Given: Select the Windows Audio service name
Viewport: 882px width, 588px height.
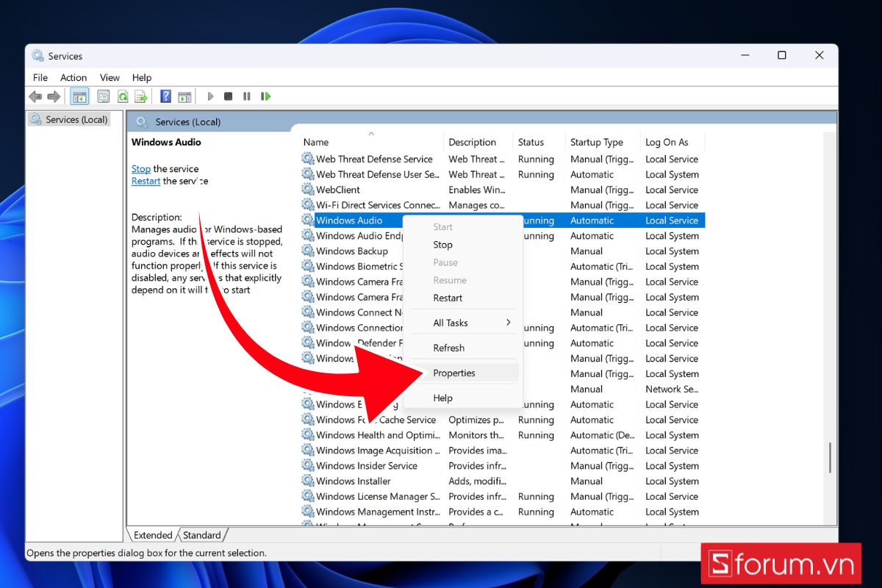Looking at the screenshot, I should pos(349,220).
